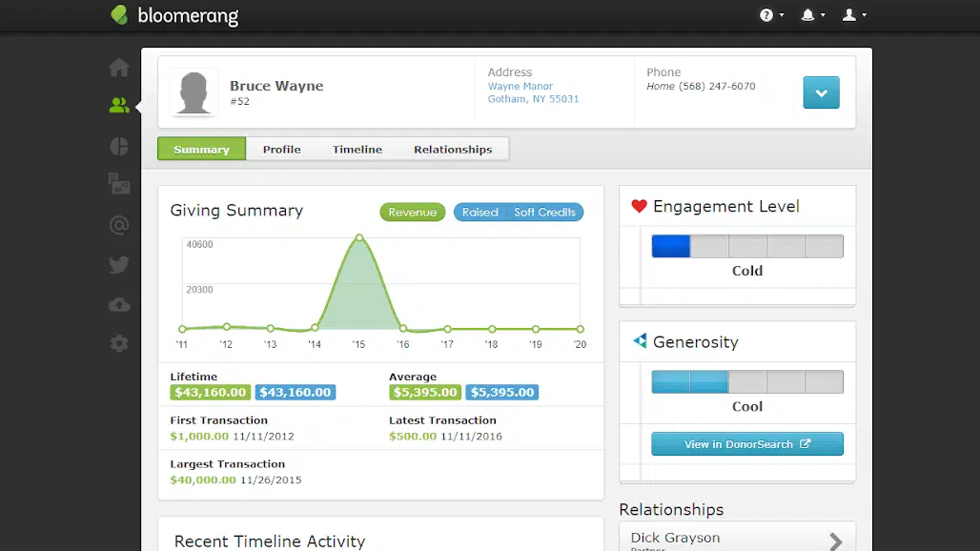This screenshot has height=551, width=980.
Task: Switch to the Timeline tab
Action: (357, 150)
